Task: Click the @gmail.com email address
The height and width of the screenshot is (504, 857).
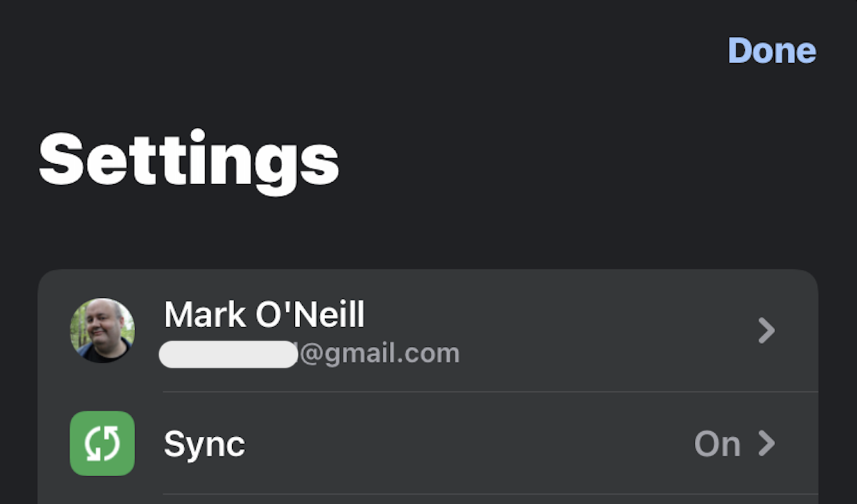Action: 379,353
